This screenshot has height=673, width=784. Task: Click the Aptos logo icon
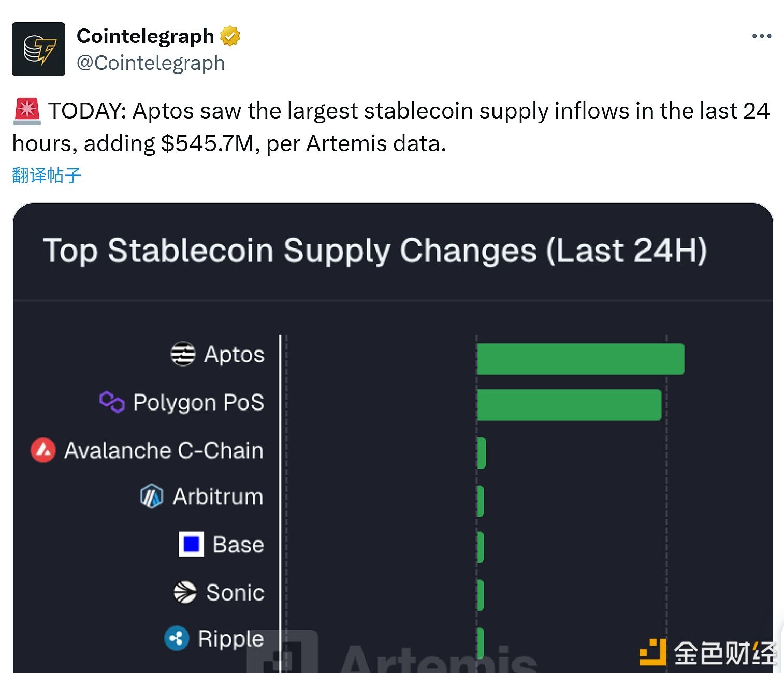click(183, 355)
